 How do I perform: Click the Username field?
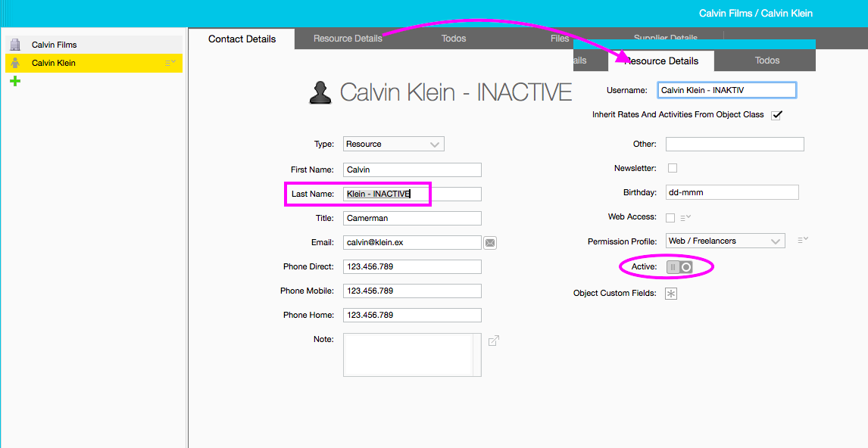pos(727,90)
